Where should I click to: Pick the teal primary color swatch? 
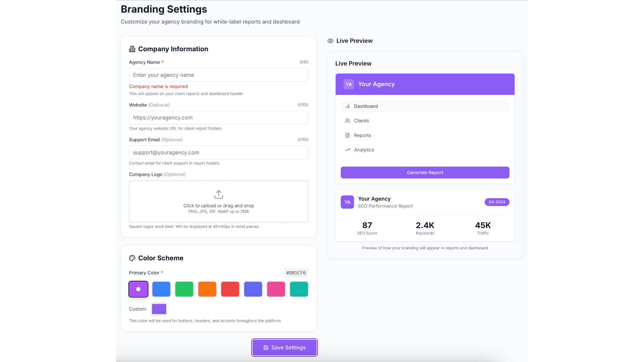[x=299, y=289]
